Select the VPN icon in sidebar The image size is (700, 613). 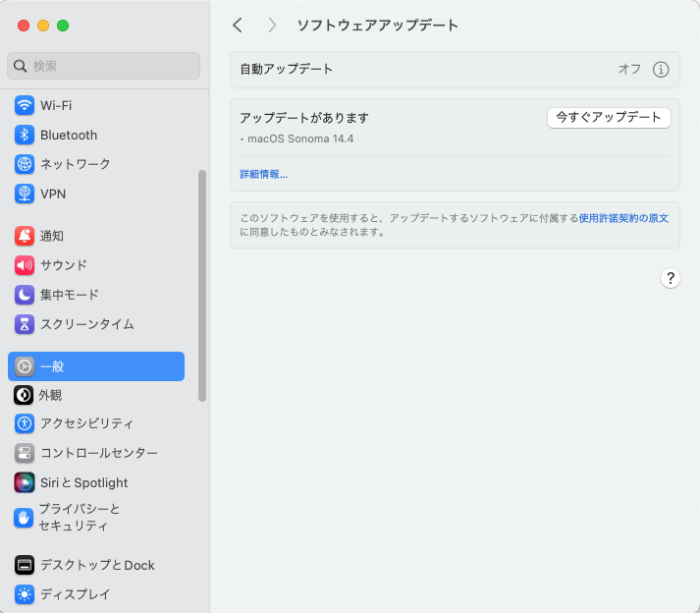(25, 194)
